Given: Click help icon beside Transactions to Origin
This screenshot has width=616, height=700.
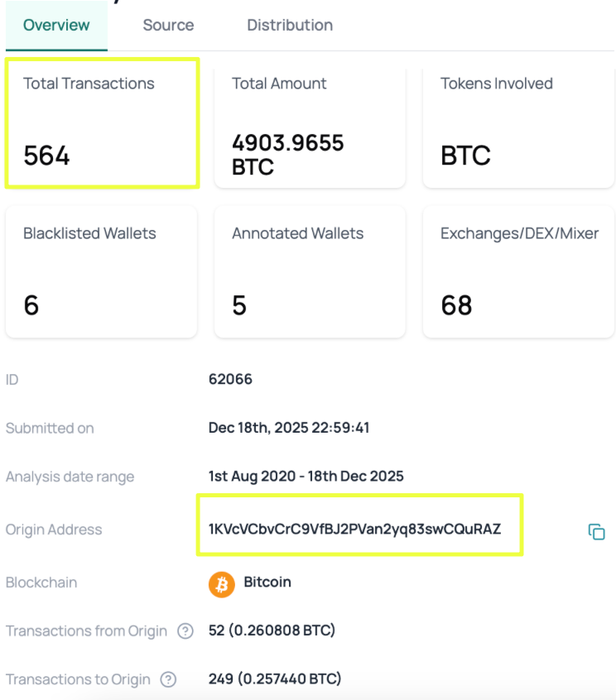Looking at the screenshot, I should (168, 680).
